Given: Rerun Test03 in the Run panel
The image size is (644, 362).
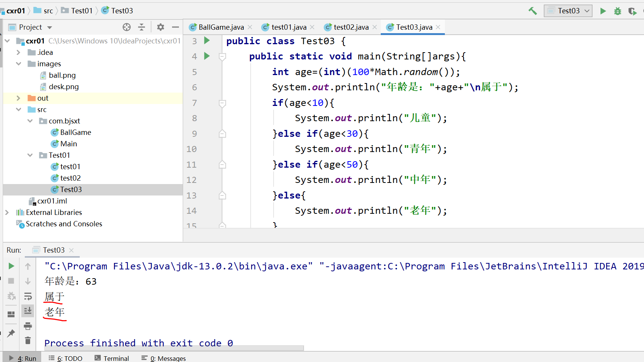Looking at the screenshot, I should 11,266.
